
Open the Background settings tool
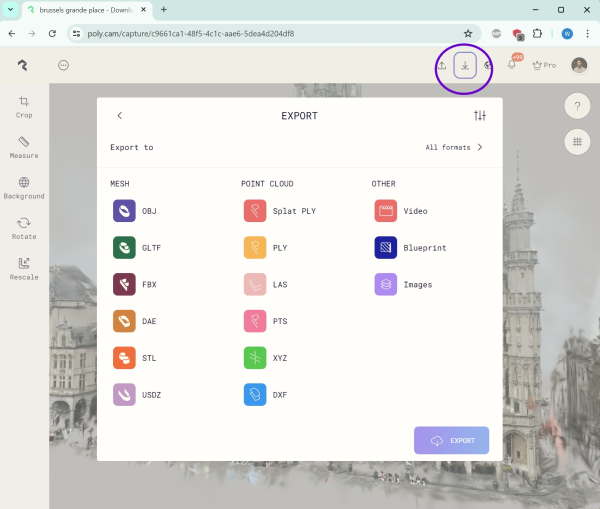point(24,187)
